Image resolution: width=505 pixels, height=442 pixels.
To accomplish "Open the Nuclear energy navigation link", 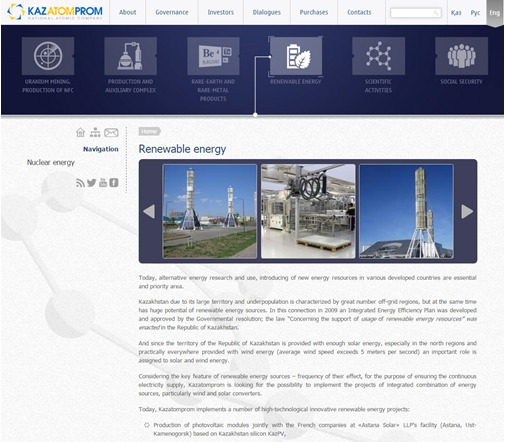I will click(51, 162).
